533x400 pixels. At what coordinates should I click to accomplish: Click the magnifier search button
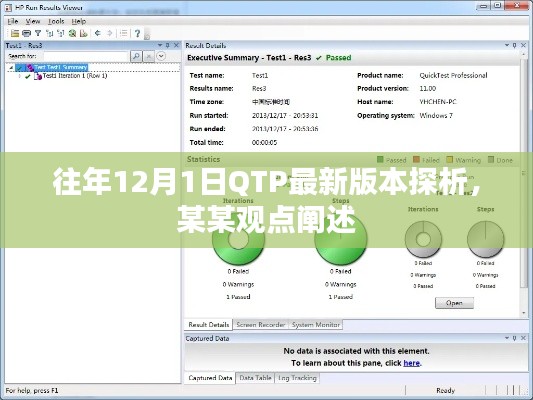[x=136, y=56]
